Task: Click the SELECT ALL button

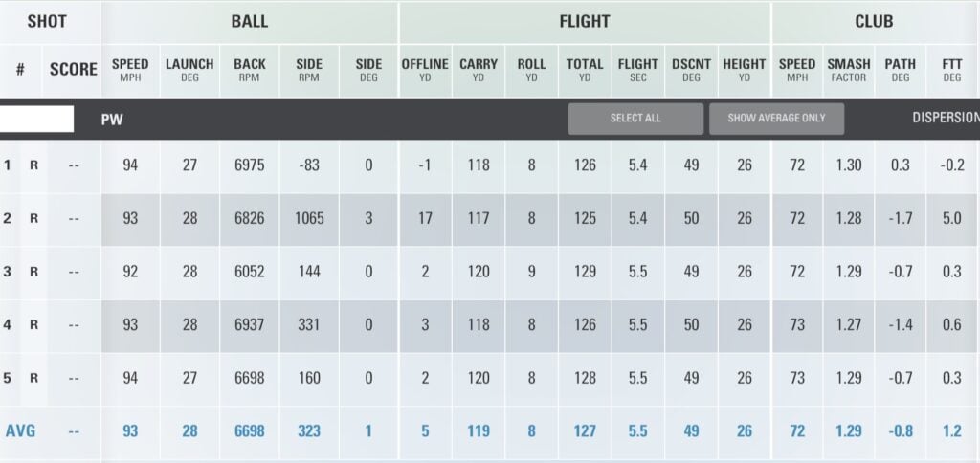Action: 635,119
